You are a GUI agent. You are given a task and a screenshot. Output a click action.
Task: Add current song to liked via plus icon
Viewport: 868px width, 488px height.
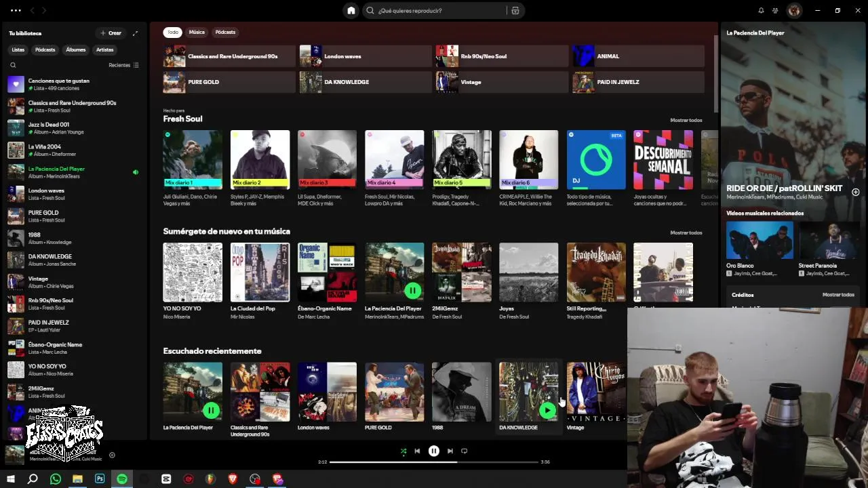point(112,455)
